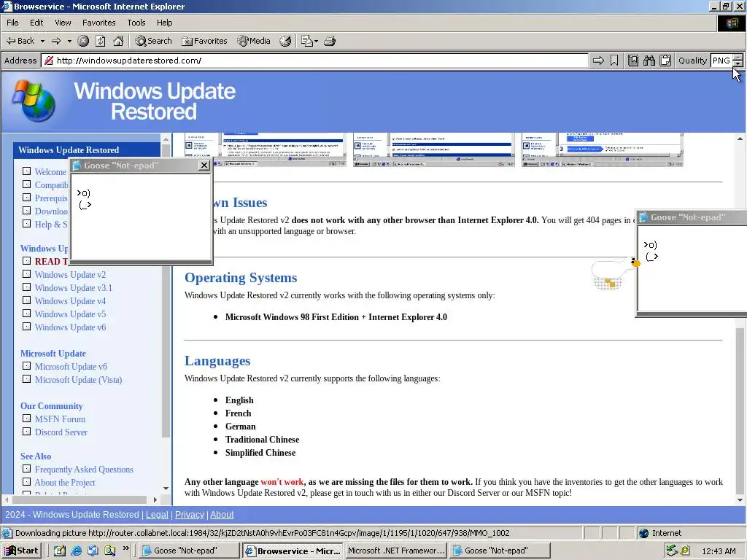The height and width of the screenshot is (560, 747).
Task: Click the Windows Update Restored globe logo
Action: tap(34, 101)
